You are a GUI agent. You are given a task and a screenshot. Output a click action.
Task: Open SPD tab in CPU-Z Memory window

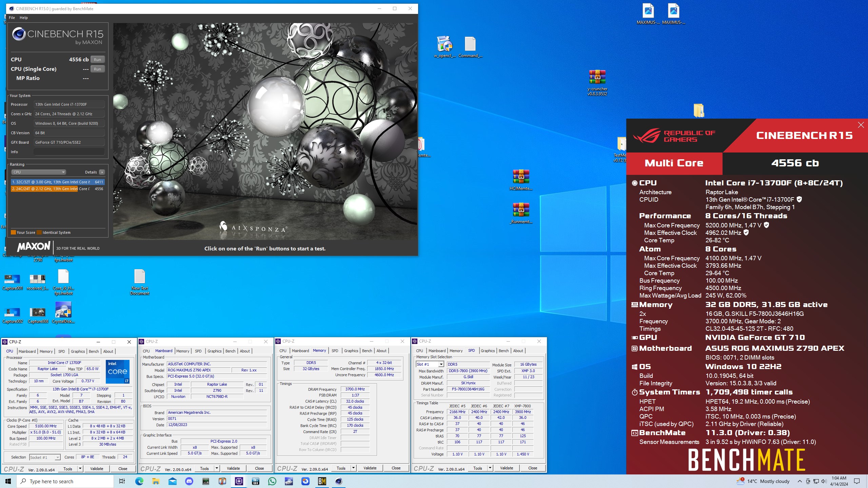point(335,351)
